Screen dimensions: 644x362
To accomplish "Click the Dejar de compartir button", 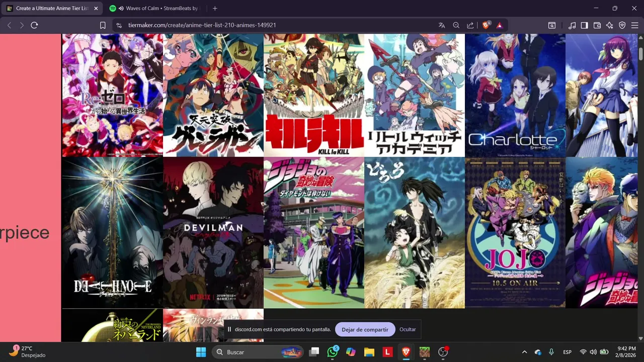I will point(365,329).
